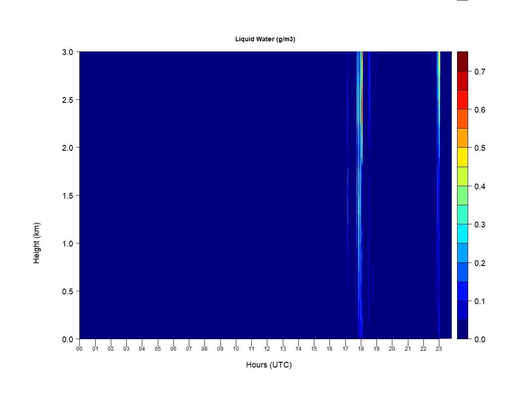Select hour tick "03" on the x-axis
Screen dimensions: 532x399
pyautogui.click(x=126, y=349)
